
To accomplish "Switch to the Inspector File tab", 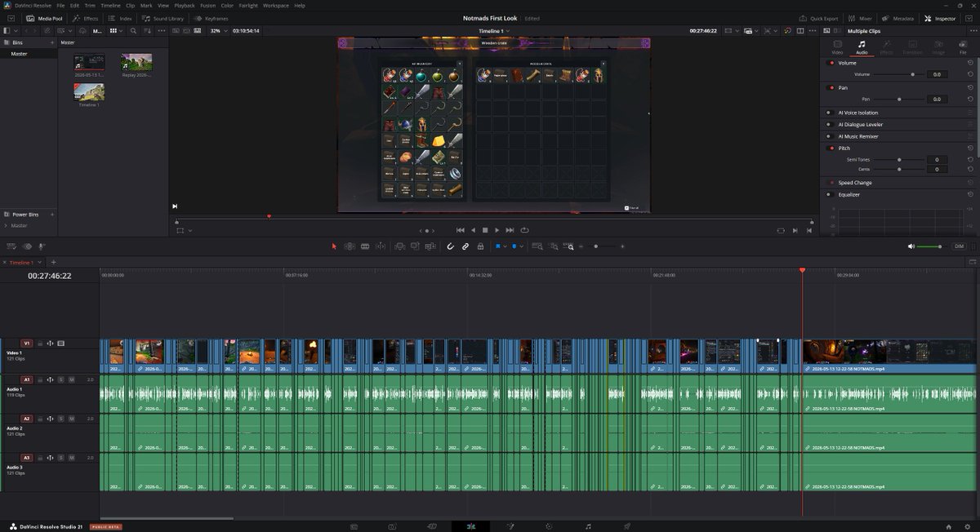I will pyautogui.click(x=963, y=47).
